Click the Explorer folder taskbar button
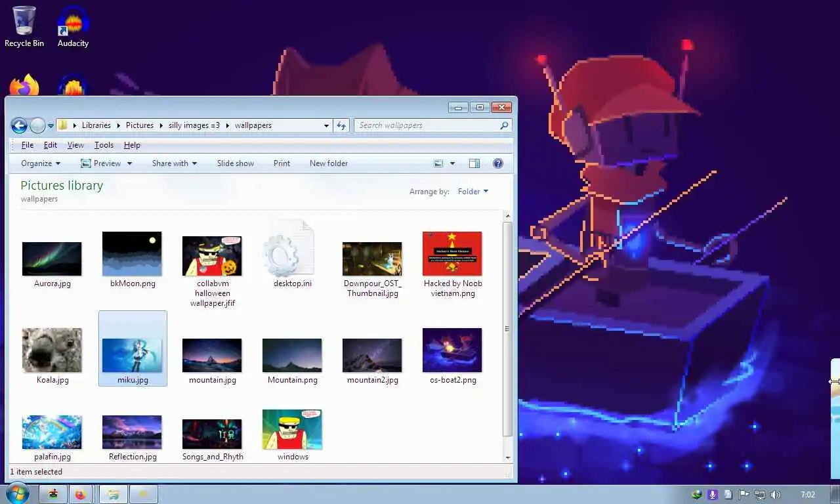 click(x=113, y=494)
